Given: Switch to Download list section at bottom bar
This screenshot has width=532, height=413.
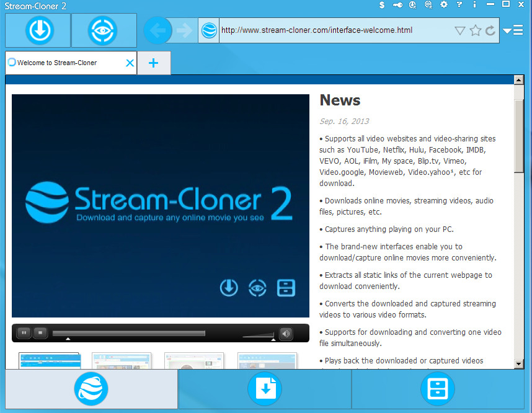Looking at the screenshot, I should [265, 389].
